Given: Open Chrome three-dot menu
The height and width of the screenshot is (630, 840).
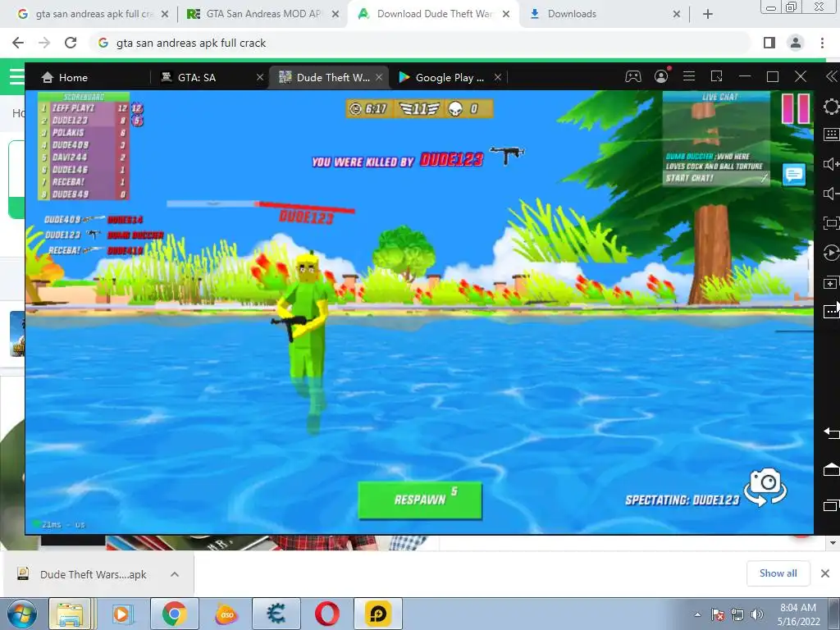Looking at the screenshot, I should click(822, 43).
